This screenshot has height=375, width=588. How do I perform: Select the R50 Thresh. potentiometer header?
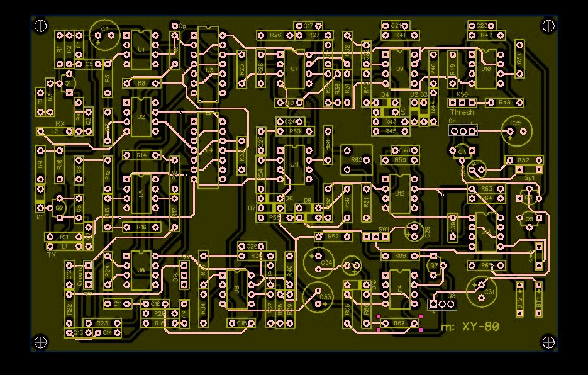pos(462,102)
